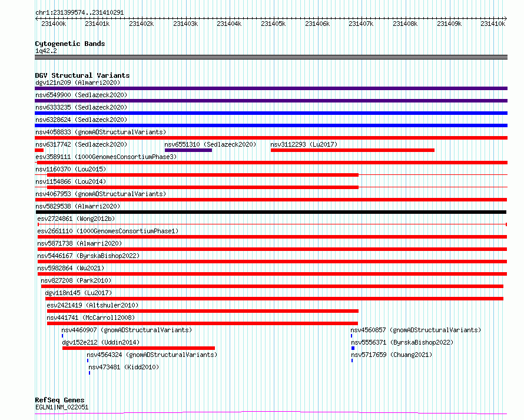Click the 231410k ruler tick label
The height and width of the screenshot is (420, 524).
pos(493,24)
